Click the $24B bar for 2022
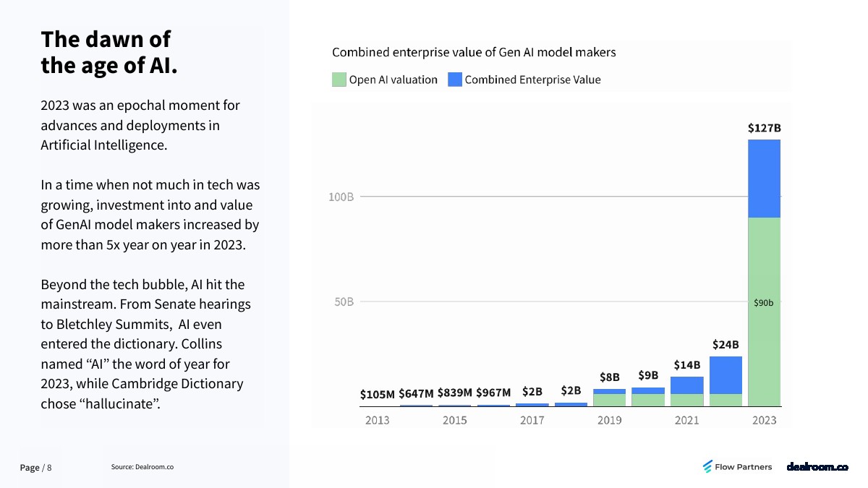The image size is (868, 488). click(x=726, y=374)
